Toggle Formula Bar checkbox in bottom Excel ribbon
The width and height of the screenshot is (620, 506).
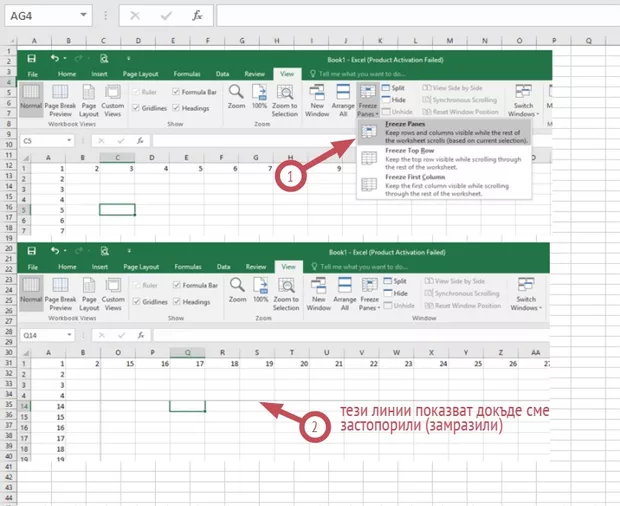tap(174, 285)
